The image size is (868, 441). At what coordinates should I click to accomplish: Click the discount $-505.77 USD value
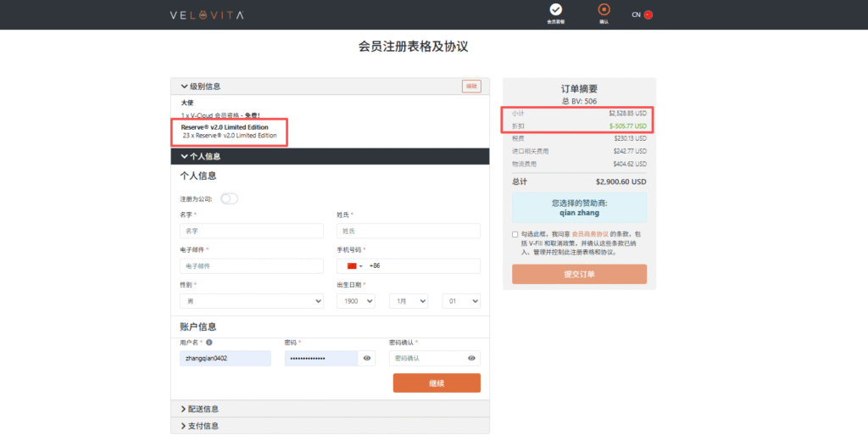coord(628,126)
